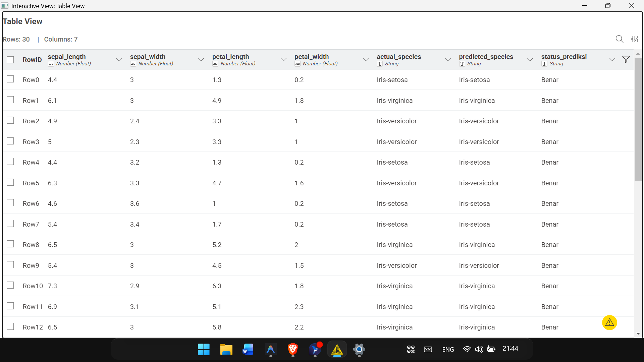The width and height of the screenshot is (644, 362).
Task: Open the taskbar app with the red notification badge
Action: (x=315, y=349)
